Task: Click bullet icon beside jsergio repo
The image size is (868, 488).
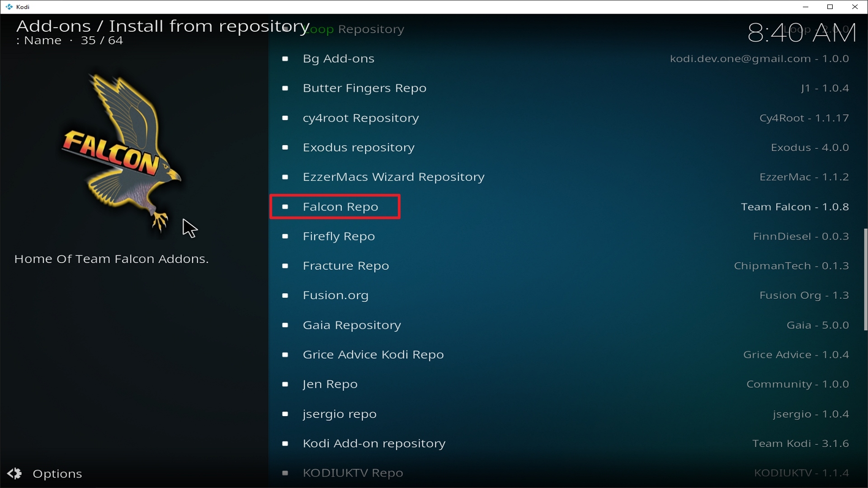Action: pyautogui.click(x=285, y=413)
